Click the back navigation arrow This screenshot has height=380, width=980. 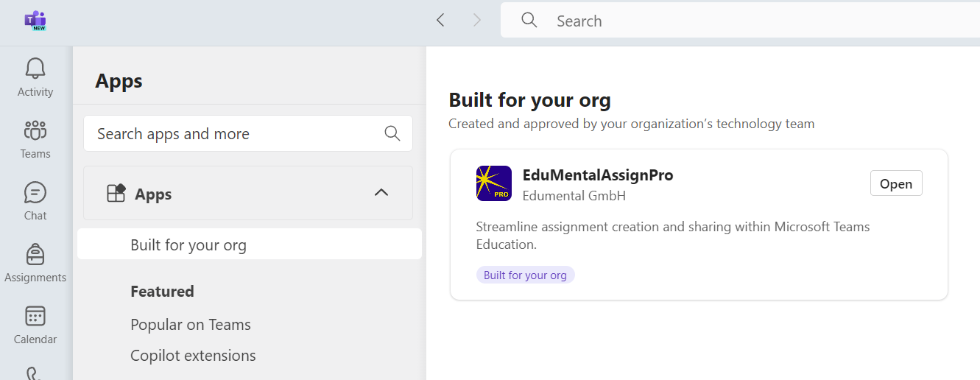[440, 21]
